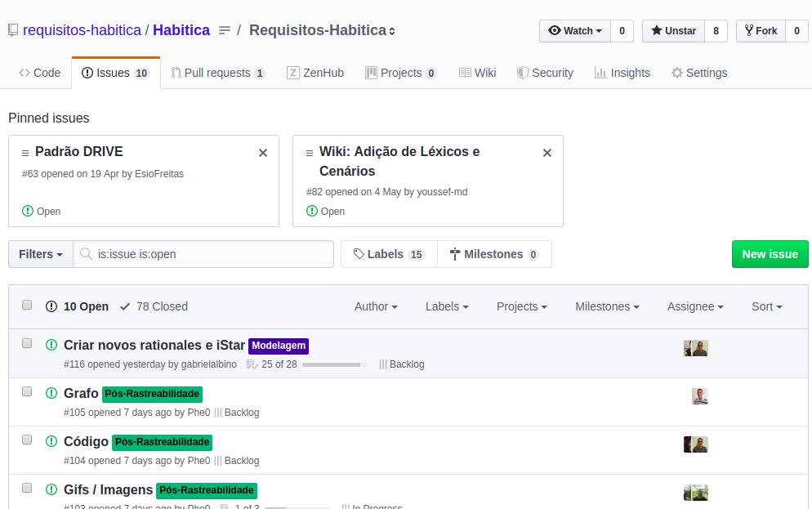Check the Grafo issue checkbox
812x509 pixels.
(27, 391)
